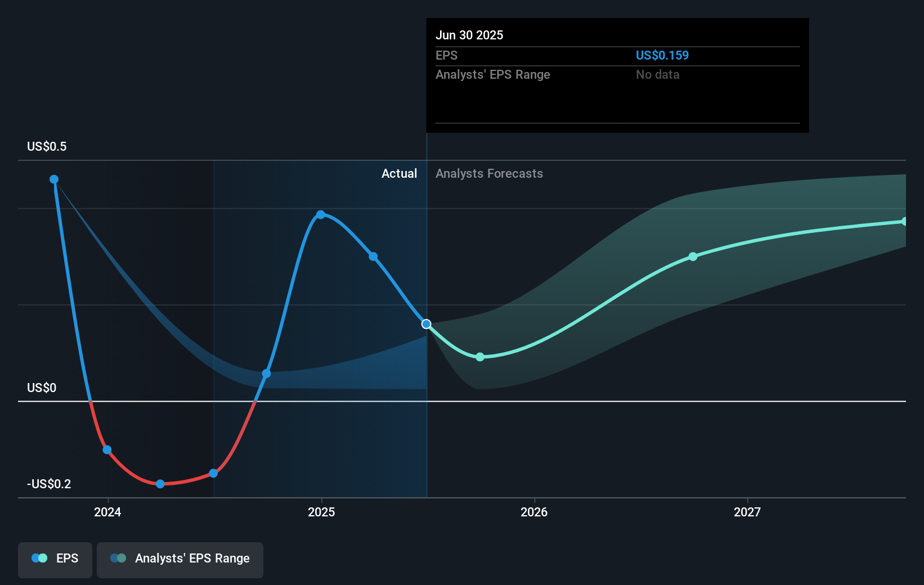Click the US$0.159 EPS value link
Image resolution: width=924 pixels, height=585 pixels.
662,55
